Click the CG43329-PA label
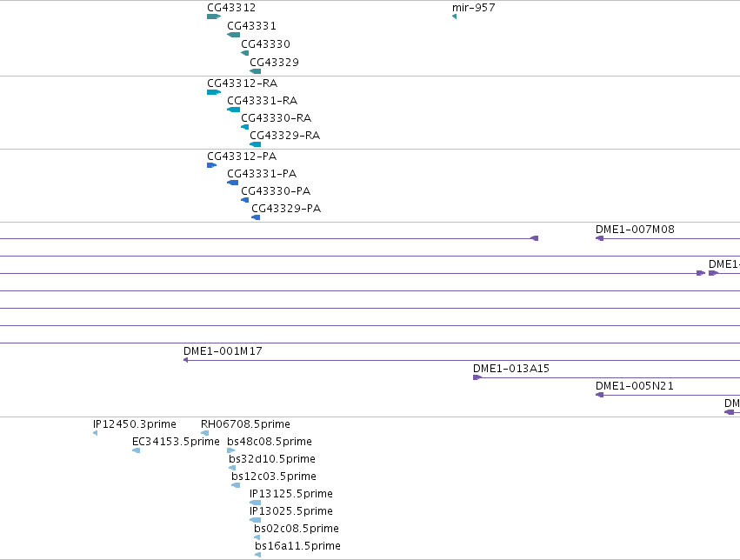This screenshot has width=740, height=560. (286, 209)
